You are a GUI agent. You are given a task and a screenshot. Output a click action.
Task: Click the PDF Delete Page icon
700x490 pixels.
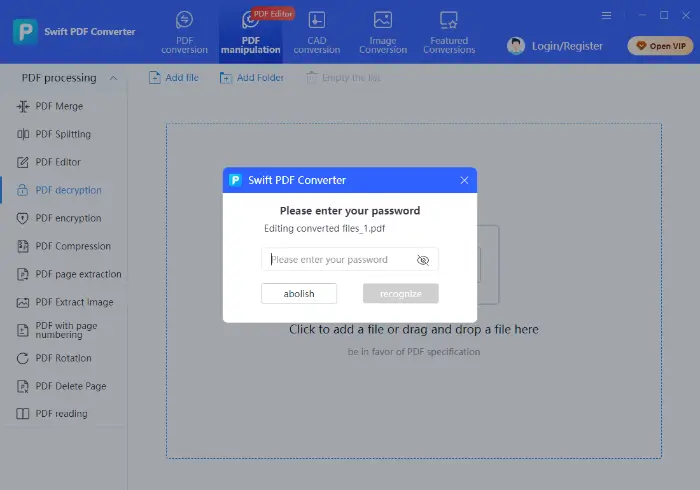coord(23,386)
